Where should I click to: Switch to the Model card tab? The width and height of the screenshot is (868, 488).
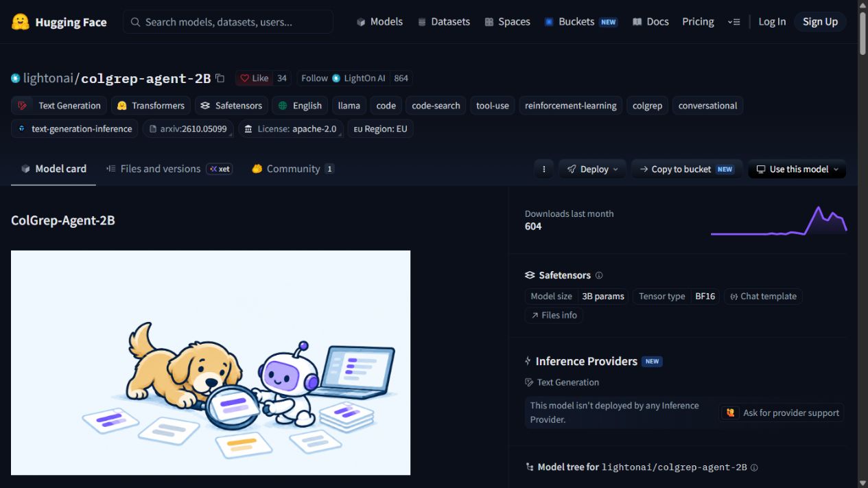coord(54,169)
